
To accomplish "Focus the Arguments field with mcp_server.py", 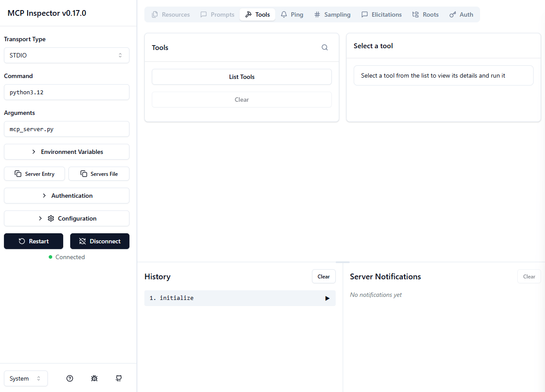I will pos(67,129).
